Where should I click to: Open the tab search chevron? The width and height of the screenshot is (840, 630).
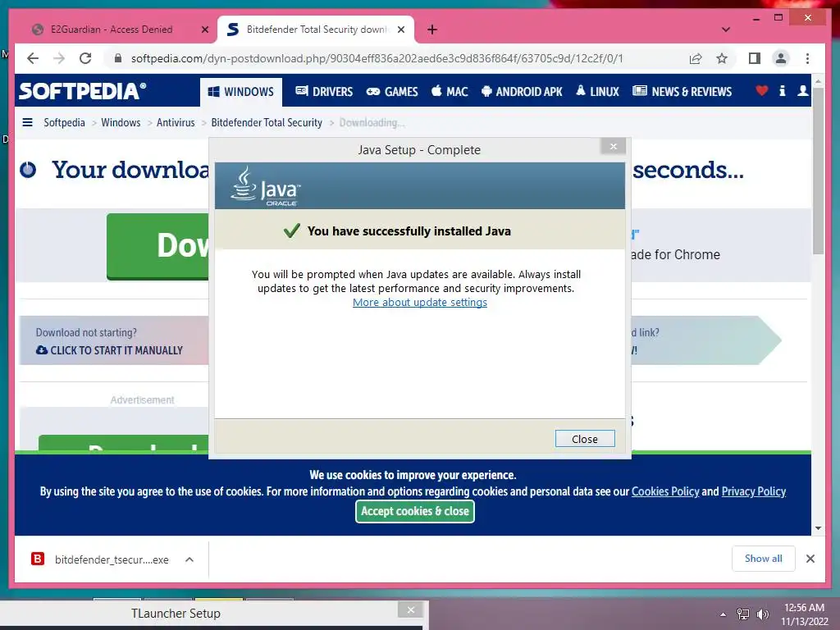[726, 30]
